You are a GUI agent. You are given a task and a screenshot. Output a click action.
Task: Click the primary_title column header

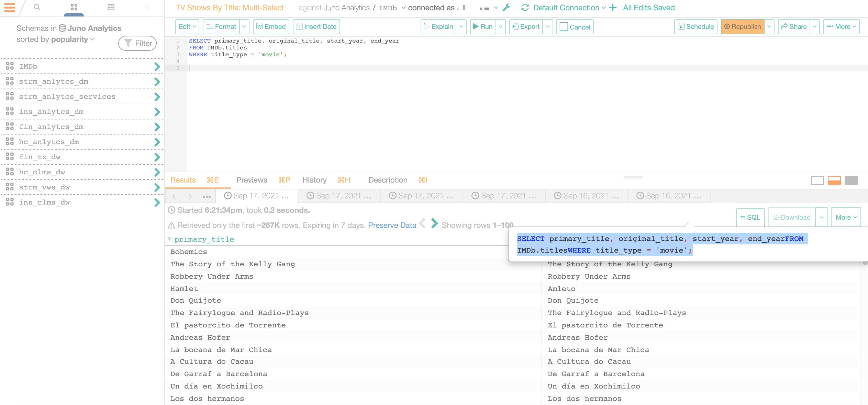click(x=204, y=239)
